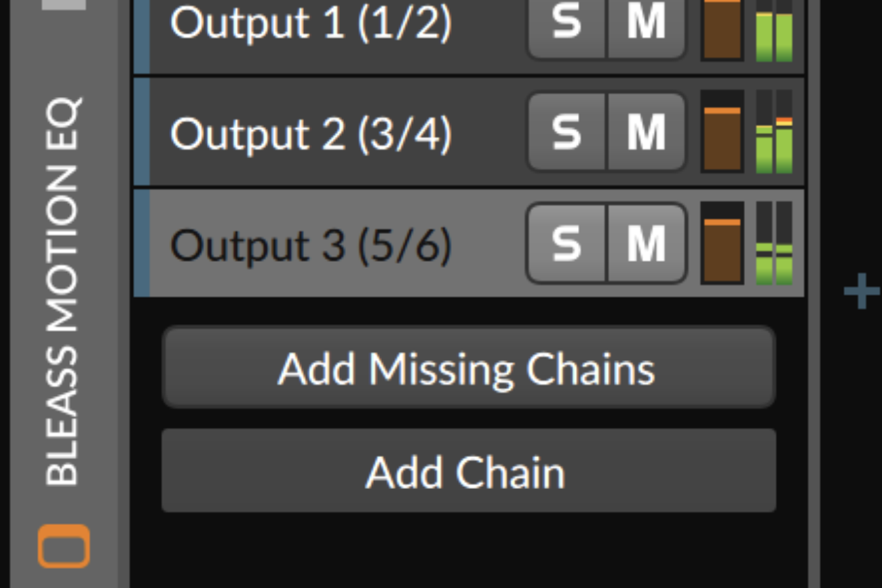Click the Add Missing Chains button
The image size is (882, 588).
(468, 368)
